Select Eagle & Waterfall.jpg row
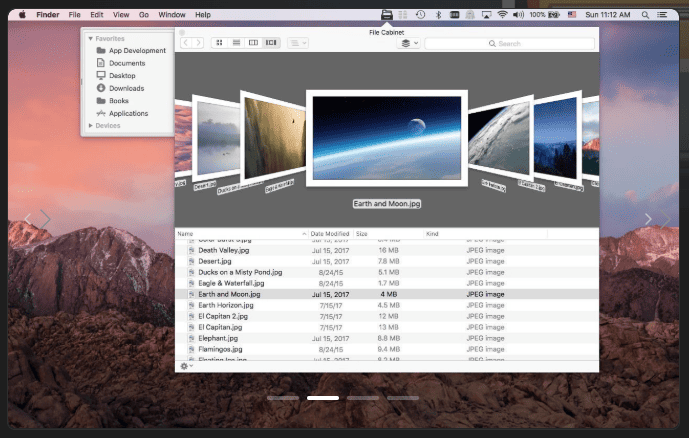Screen dimensions: 689x438 (387, 283)
